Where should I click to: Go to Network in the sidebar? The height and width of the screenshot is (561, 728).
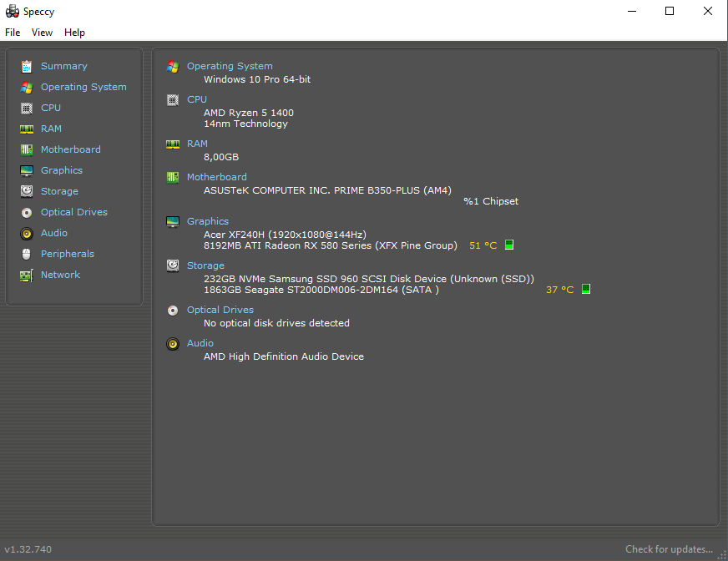[60, 275]
